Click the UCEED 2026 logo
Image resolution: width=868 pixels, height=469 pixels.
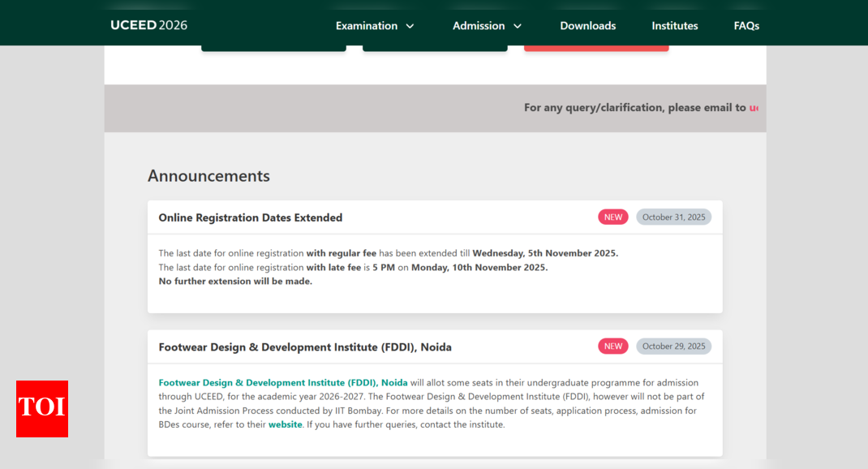(148, 25)
